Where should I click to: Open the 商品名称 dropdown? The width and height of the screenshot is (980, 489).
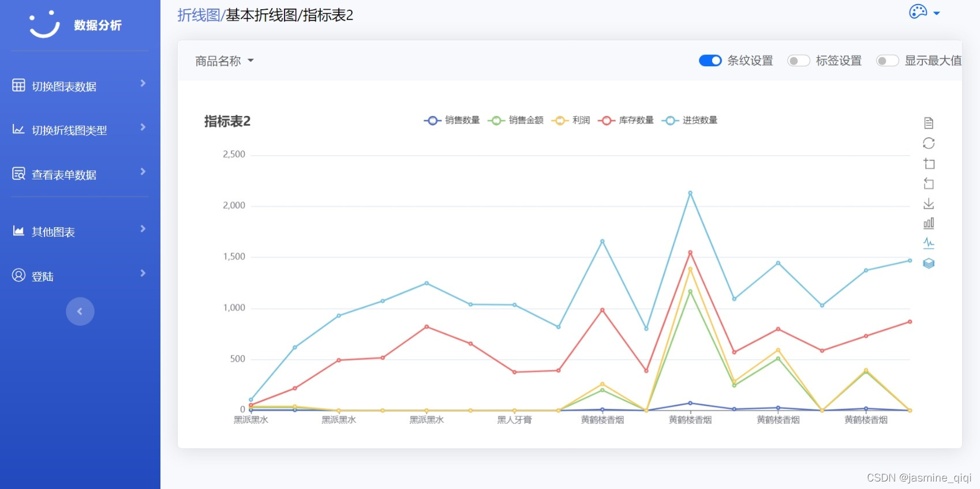[225, 61]
